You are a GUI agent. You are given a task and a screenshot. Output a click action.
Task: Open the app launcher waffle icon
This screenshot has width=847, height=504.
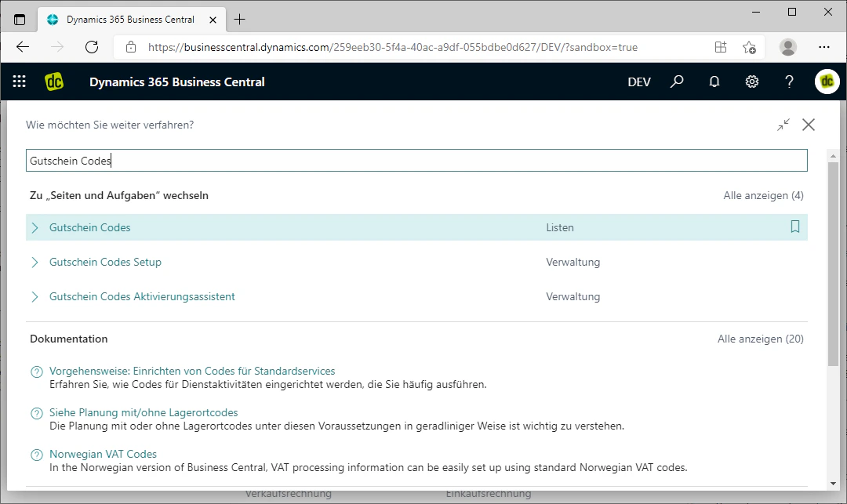20,82
